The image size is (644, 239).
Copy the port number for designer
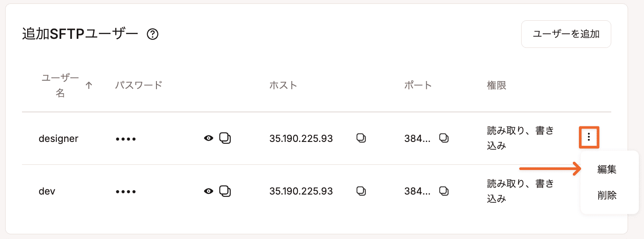pos(444,138)
